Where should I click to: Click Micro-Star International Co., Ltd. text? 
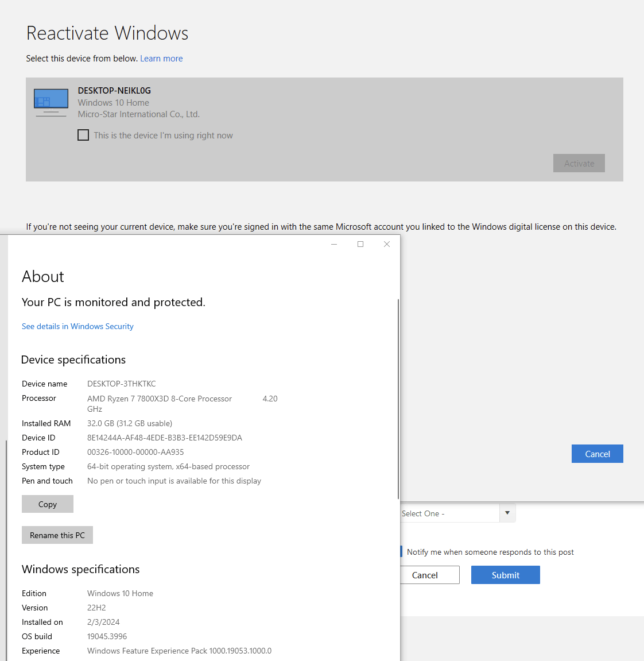pos(139,114)
